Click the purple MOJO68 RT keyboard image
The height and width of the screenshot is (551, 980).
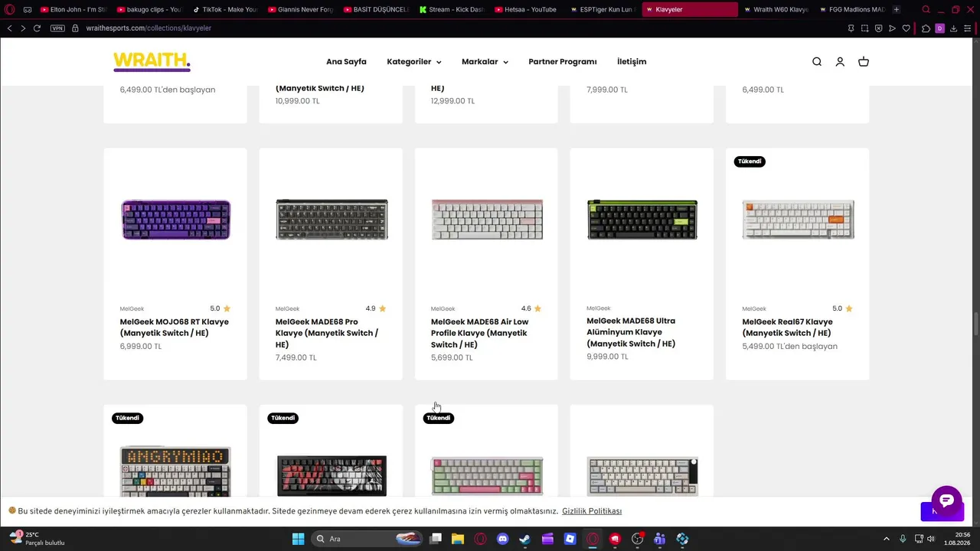[175, 220]
